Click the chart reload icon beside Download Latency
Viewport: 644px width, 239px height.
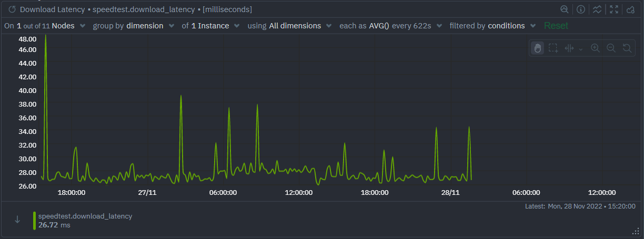(12, 9)
